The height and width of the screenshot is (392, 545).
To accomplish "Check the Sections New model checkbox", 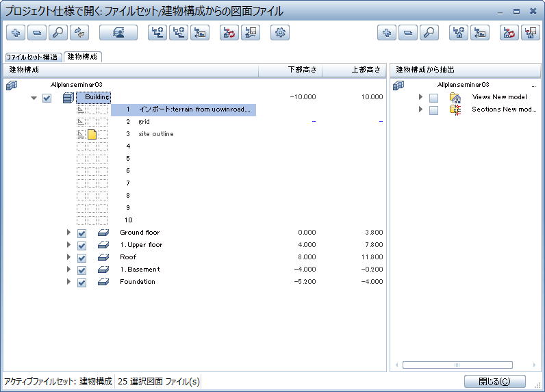I will 433,110.
